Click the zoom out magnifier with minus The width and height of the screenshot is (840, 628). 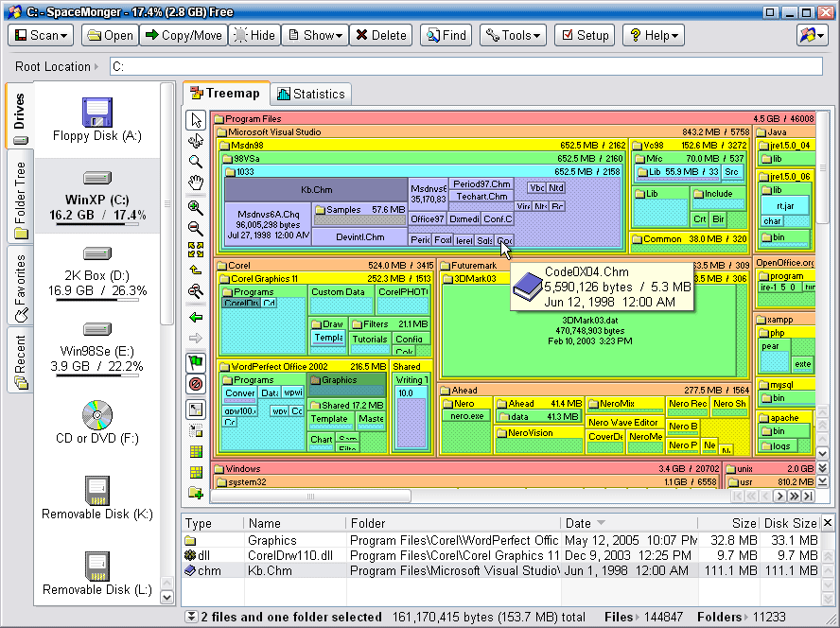[x=196, y=228]
